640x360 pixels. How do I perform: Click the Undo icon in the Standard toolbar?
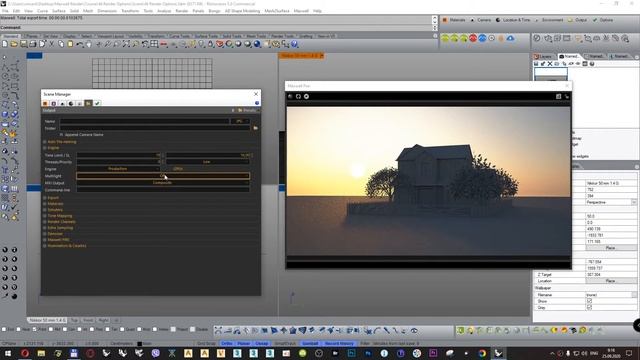point(80,44)
